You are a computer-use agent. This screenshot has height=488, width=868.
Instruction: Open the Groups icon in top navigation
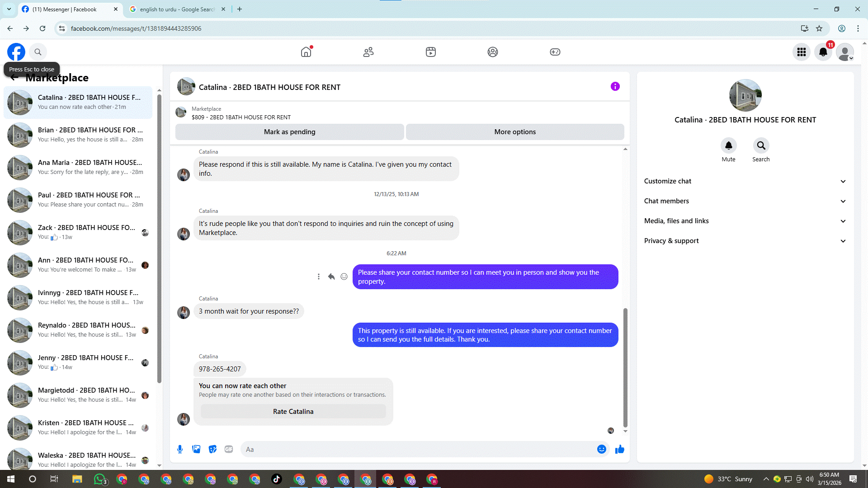click(493, 52)
